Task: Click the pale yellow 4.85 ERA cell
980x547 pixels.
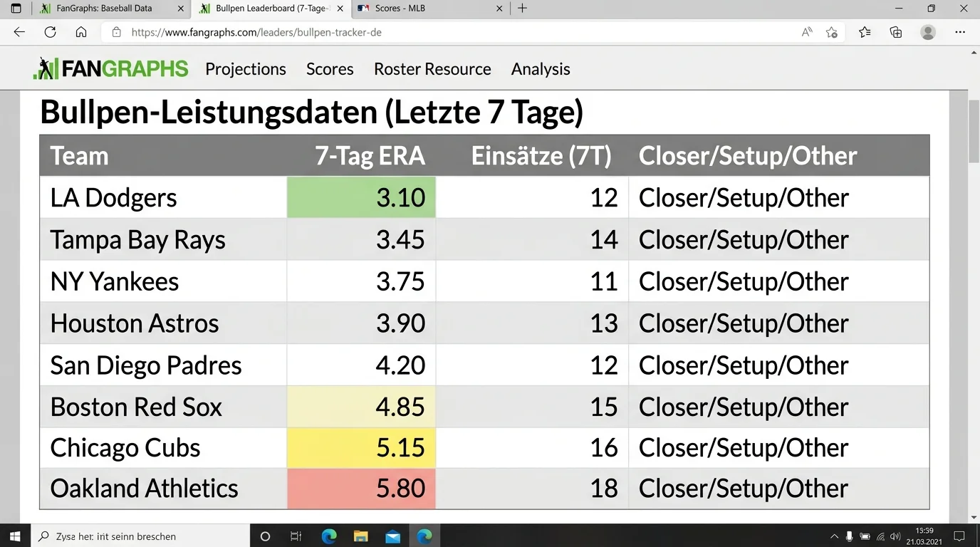Action: [x=361, y=407]
